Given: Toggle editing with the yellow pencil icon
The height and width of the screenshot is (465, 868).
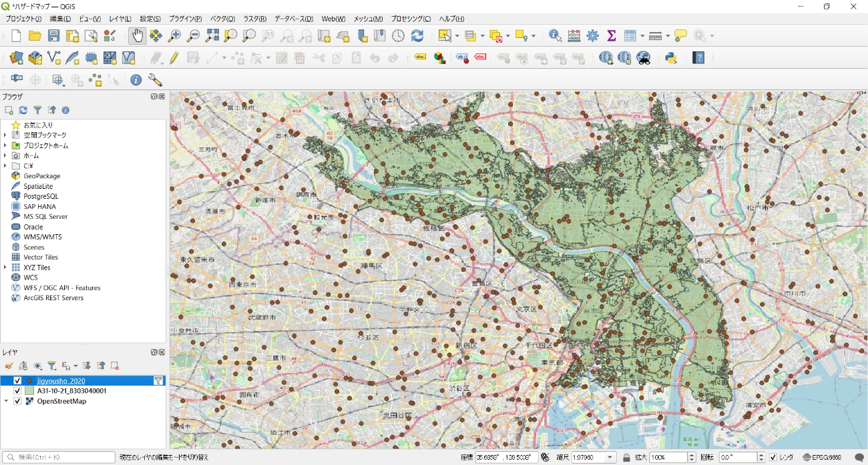Looking at the screenshot, I should [x=174, y=58].
